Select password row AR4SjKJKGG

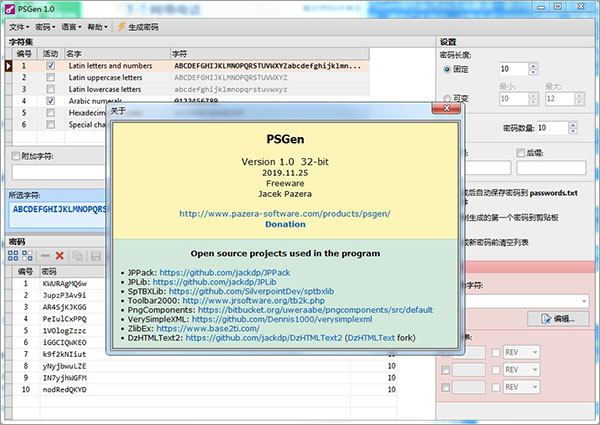64,307
